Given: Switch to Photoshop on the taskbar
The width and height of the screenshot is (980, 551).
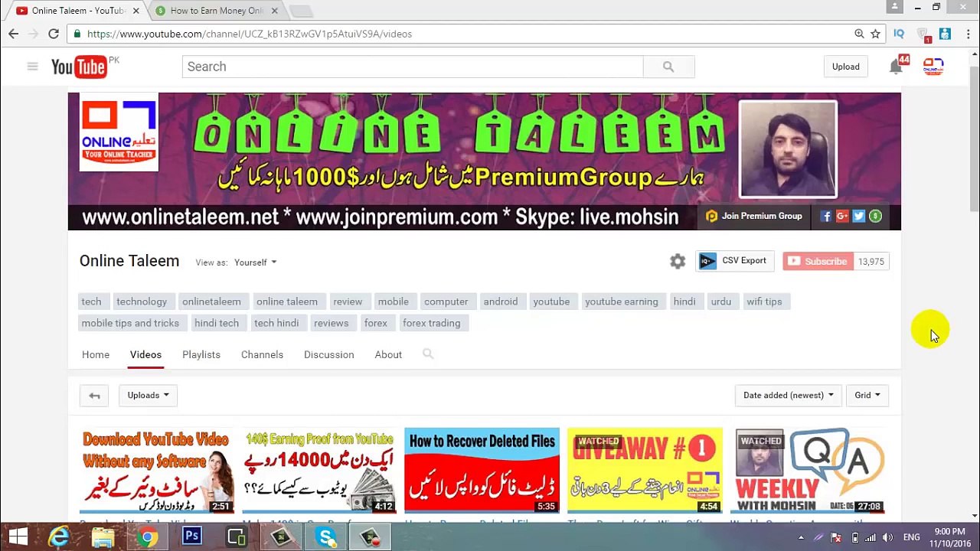Looking at the screenshot, I should point(191,536).
